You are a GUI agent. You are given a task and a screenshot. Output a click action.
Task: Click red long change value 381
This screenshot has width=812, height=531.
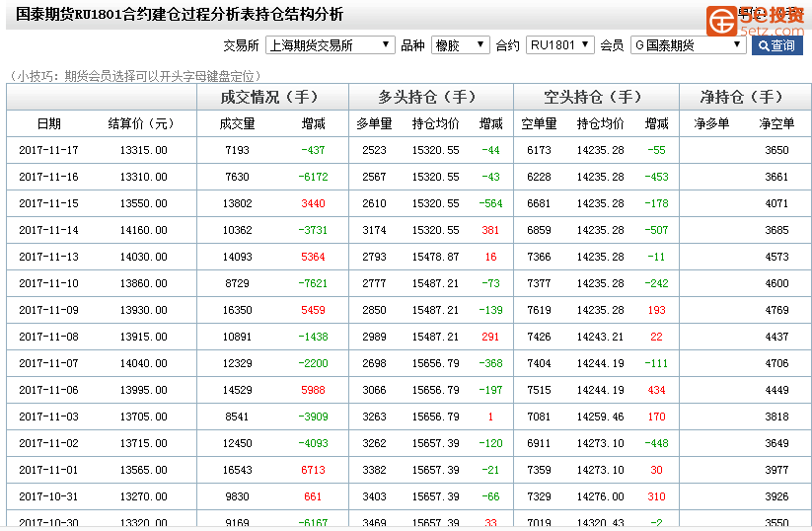[490, 230]
